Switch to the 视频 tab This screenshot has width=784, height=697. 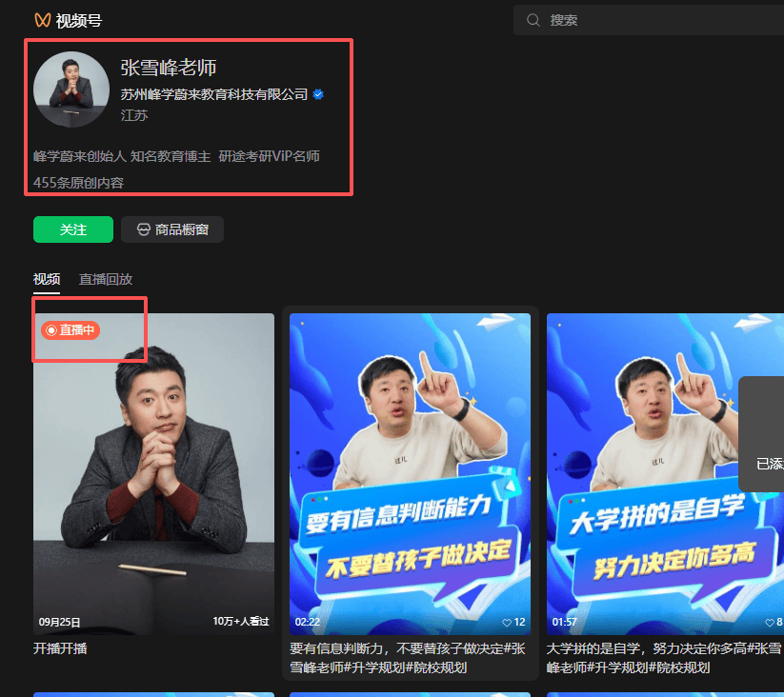[47, 279]
